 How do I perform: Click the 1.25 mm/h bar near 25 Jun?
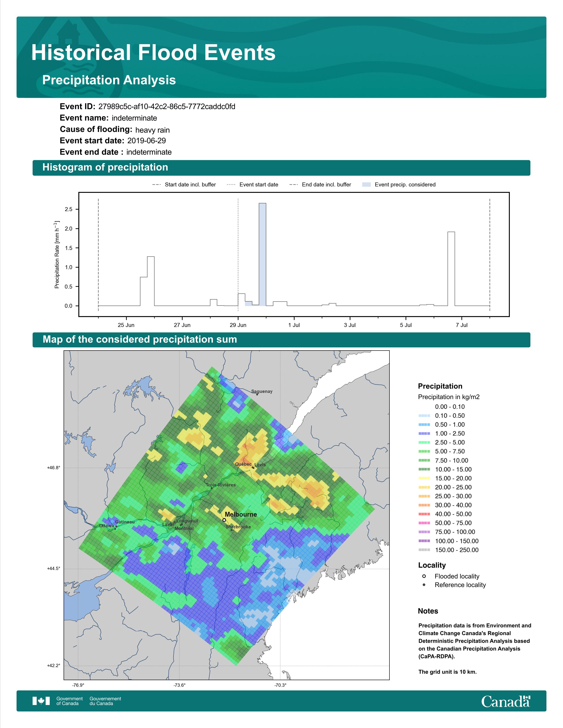click(x=151, y=281)
